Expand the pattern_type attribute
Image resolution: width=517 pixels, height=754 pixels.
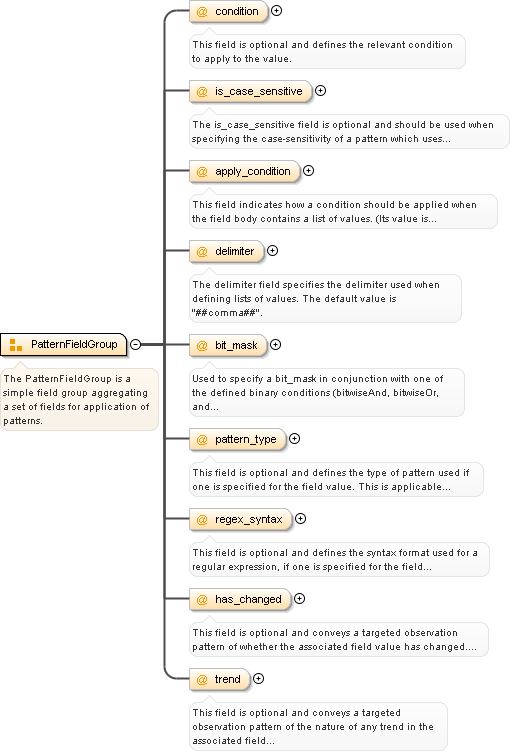pyautogui.click(x=295, y=439)
